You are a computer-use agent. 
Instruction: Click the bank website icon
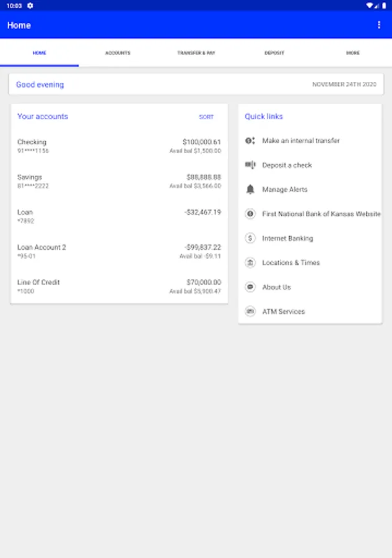pyautogui.click(x=250, y=214)
